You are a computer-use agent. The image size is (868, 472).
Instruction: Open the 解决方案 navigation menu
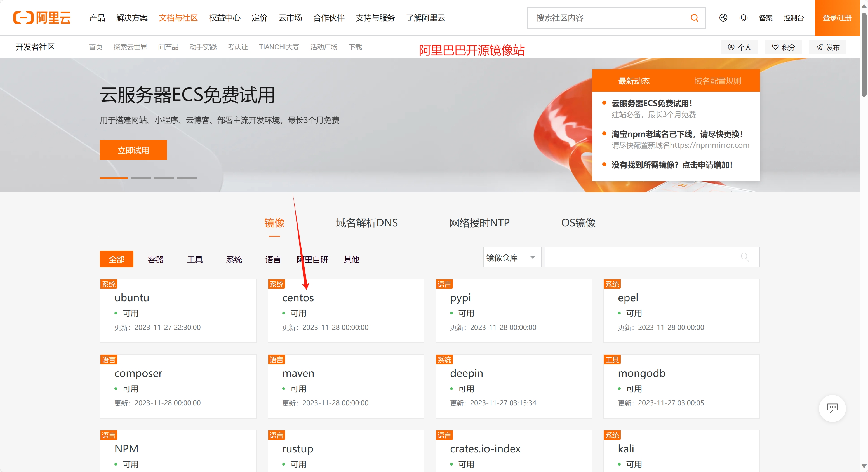click(132, 18)
